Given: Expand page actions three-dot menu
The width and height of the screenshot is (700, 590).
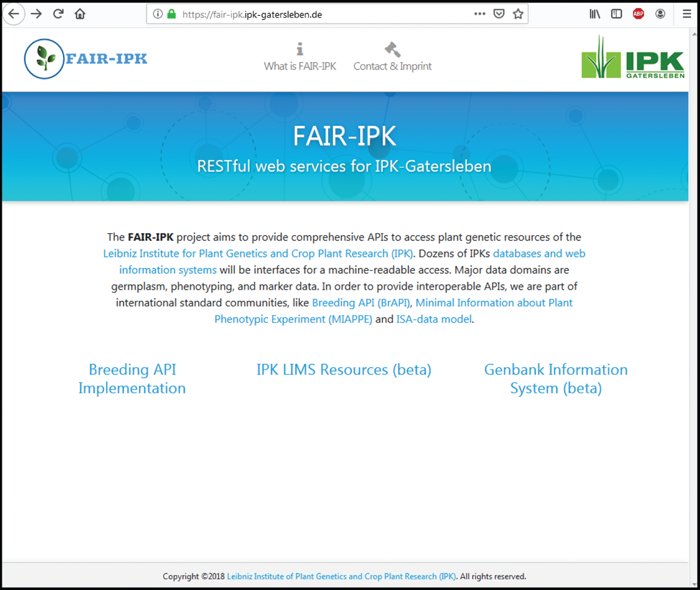Looking at the screenshot, I should (479, 14).
